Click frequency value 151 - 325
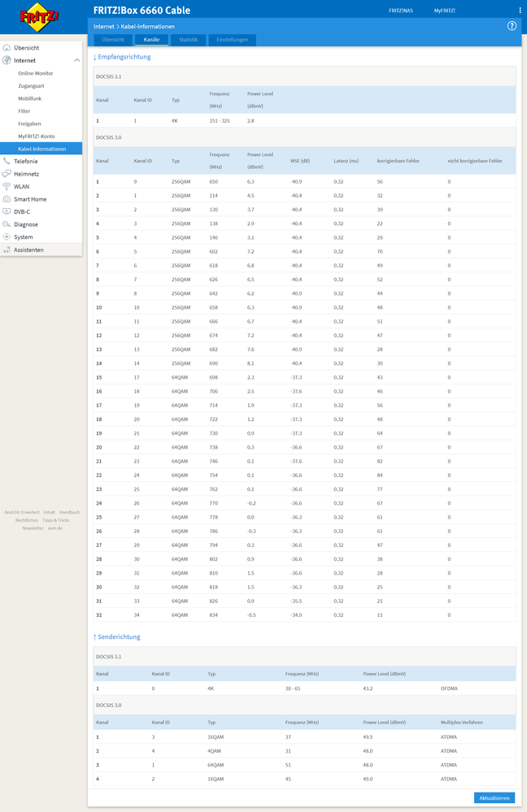 pos(220,120)
